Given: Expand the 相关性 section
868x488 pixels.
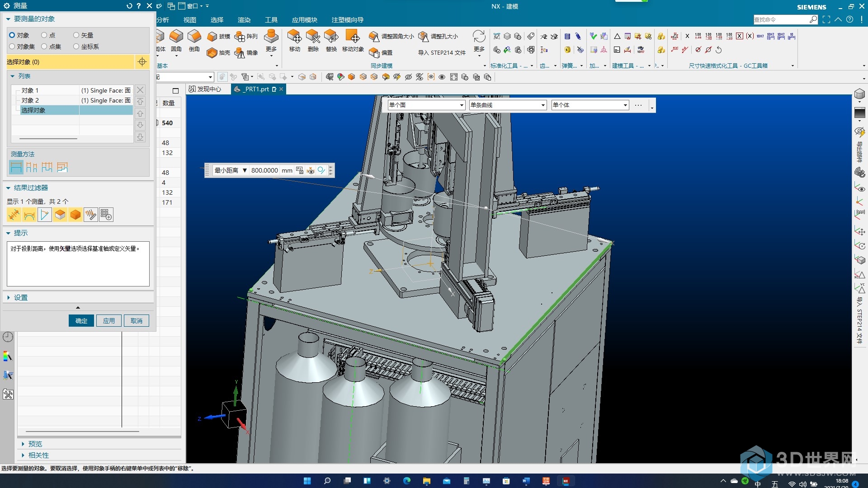Looking at the screenshot, I should 23,455.
